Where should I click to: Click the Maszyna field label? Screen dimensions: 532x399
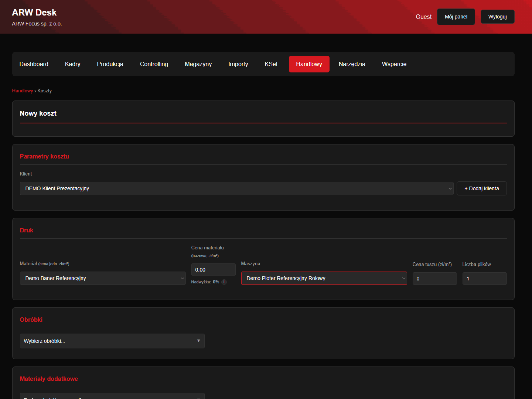pyautogui.click(x=250, y=263)
